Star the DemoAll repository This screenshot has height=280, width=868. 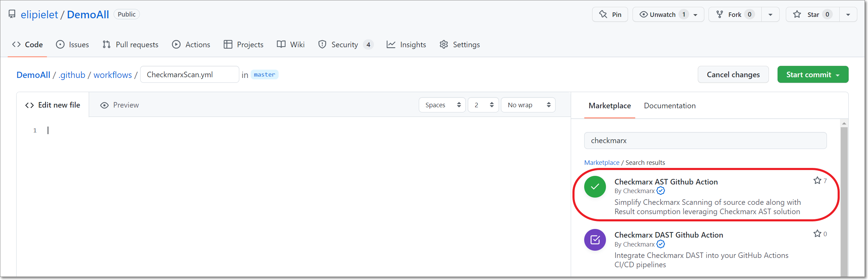tap(813, 14)
